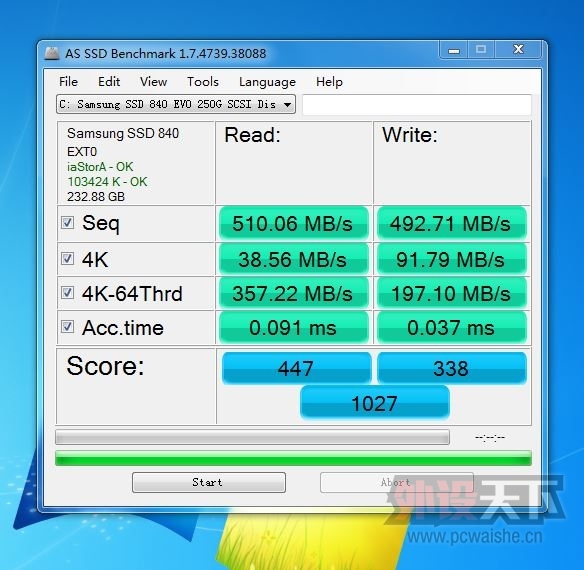584x570 pixels.
Task: Click the gray current-test progress bar
Action: pos(252,437)
